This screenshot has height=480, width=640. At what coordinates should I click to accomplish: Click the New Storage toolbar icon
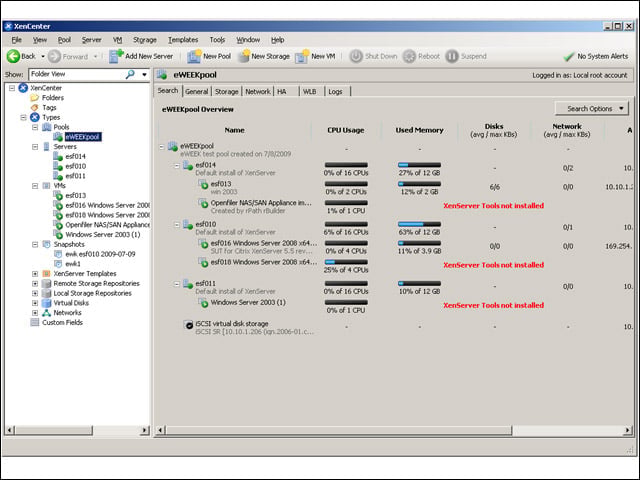[x=244, y=56]
